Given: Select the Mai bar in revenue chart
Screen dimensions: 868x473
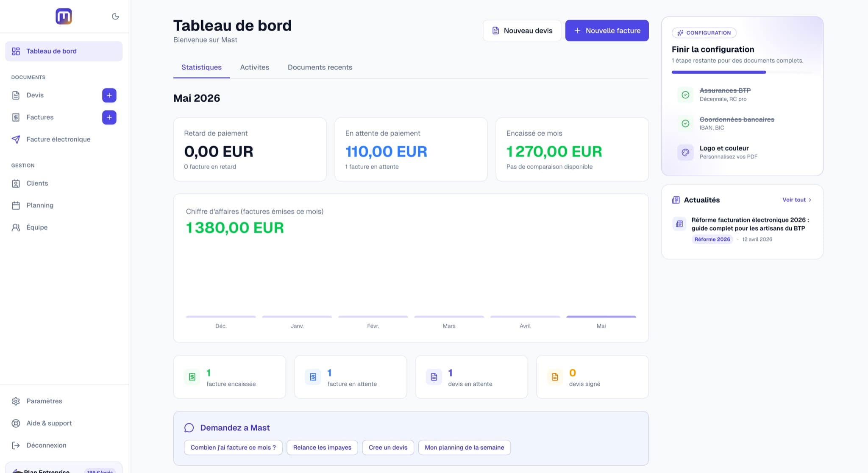Looking at the screenshot, I should (x=601, y=317).
